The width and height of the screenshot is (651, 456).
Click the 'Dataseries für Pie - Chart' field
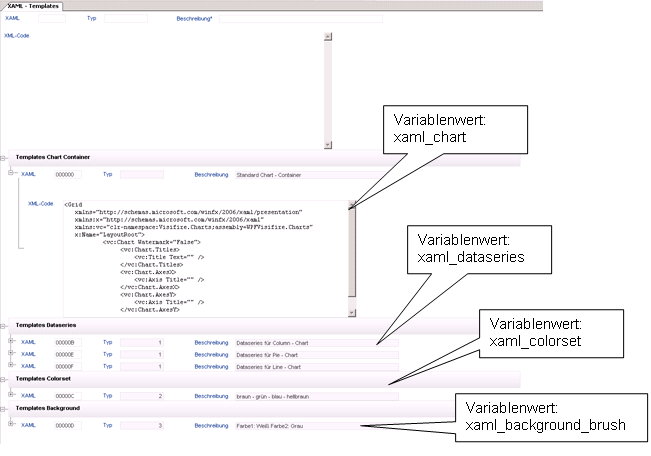coord(317,355)
